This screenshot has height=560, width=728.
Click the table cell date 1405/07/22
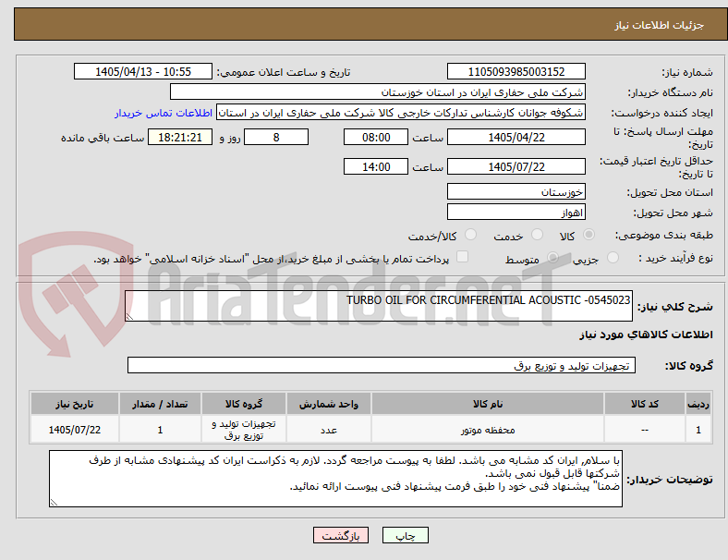74,430
